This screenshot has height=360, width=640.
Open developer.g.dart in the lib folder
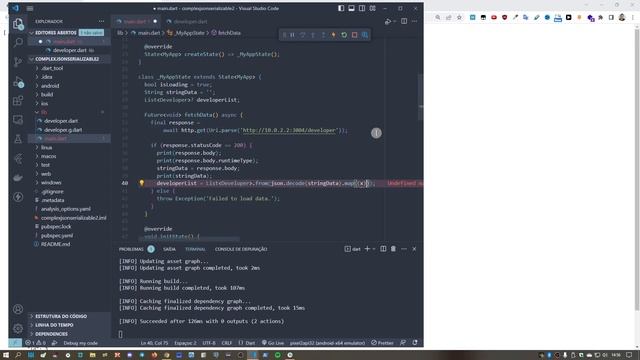tap(63, 130)
